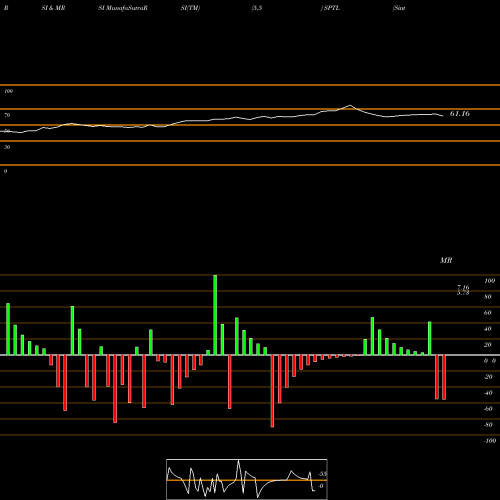Click the MR axis label 60
This screenshot has height=500, width=500.
tap(488, 313)
